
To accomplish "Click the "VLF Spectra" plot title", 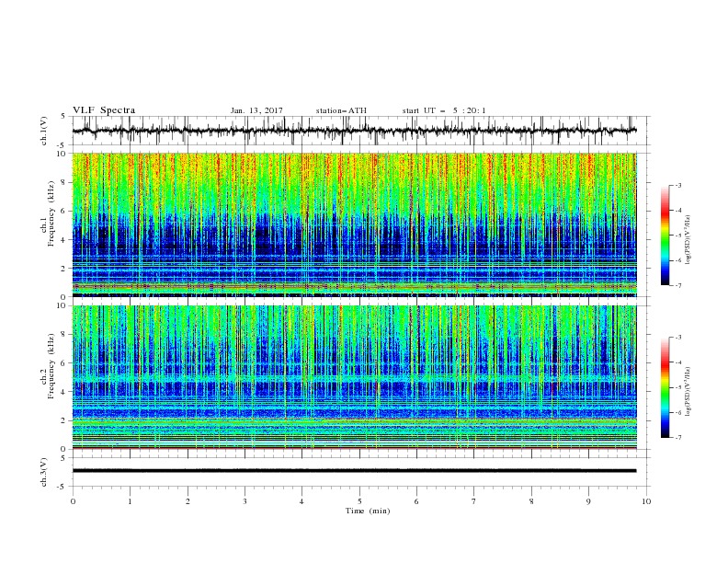I will coord(104,110).
